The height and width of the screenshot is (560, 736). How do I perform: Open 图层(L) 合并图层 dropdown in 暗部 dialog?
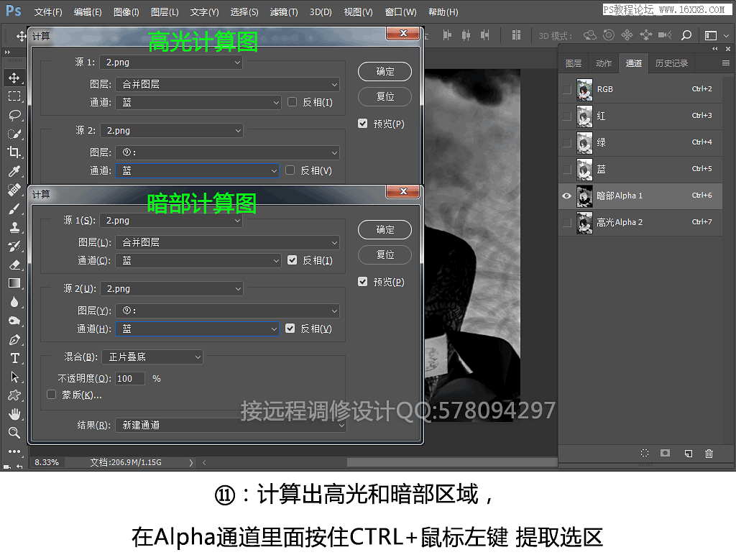click(x=227, y=243)
